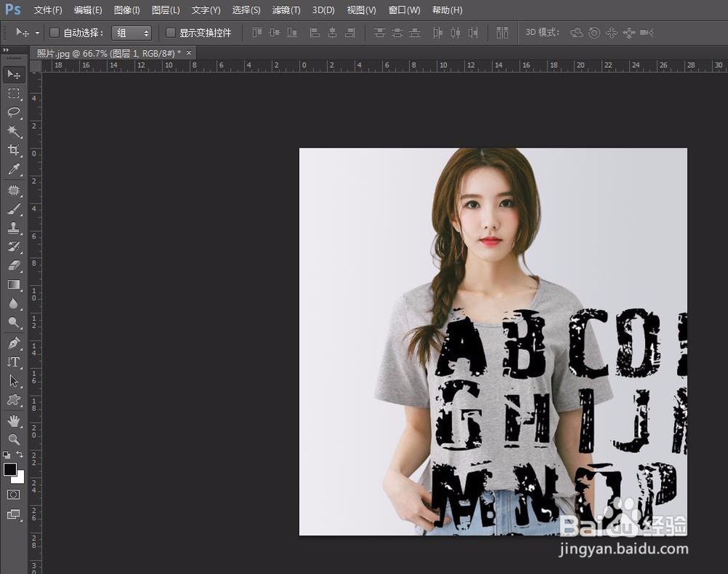
Task: Enable the 自动选择 checkbox
Action: pyautogui.click(x=54, y=33)
